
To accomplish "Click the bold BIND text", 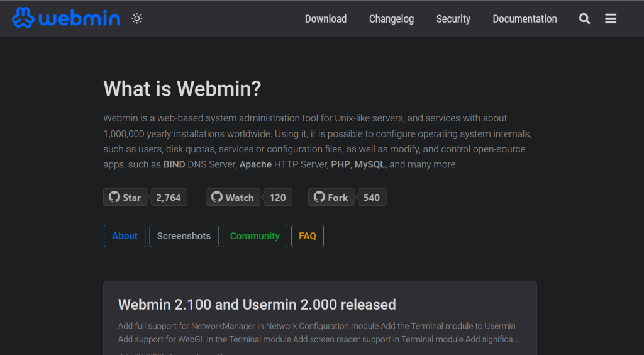I will coord(174,165).
